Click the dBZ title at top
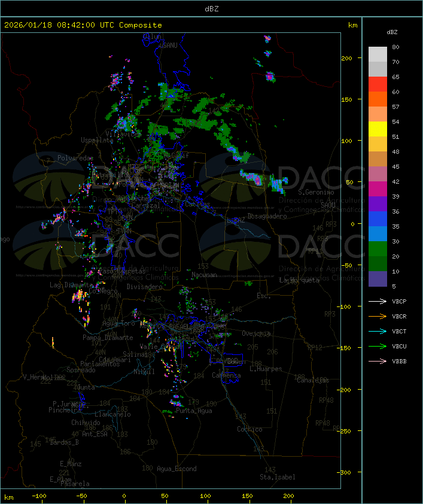 pos(211,8)
